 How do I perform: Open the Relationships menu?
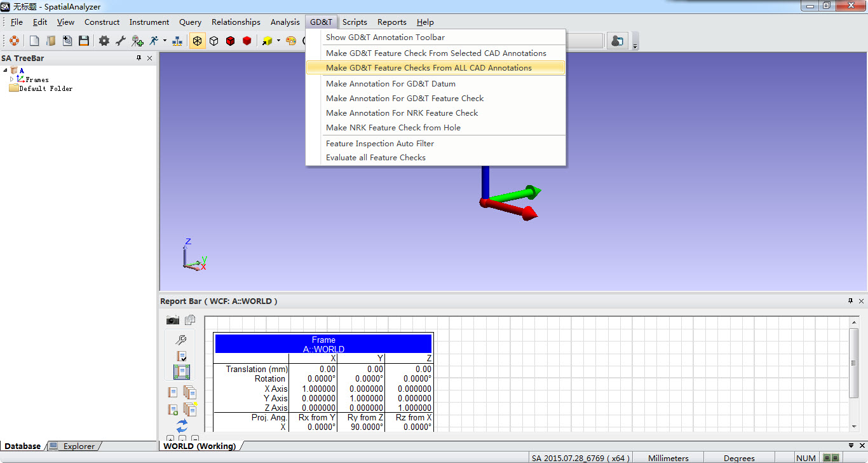pos(236,22)
